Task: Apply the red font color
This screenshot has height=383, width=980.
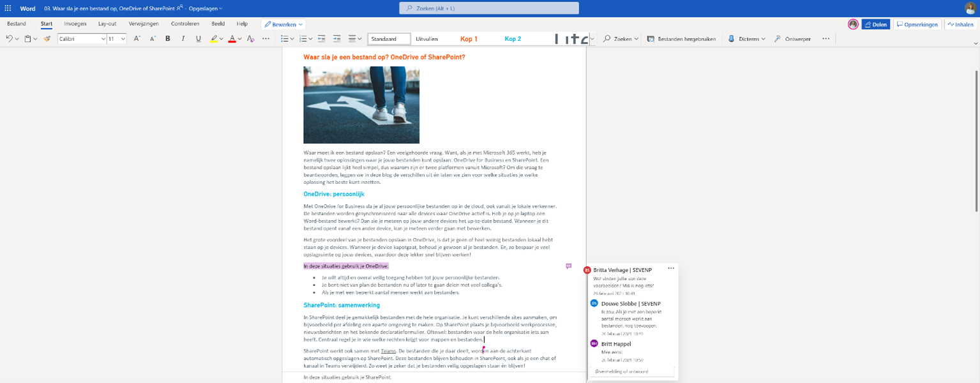Action: [232, 39]
